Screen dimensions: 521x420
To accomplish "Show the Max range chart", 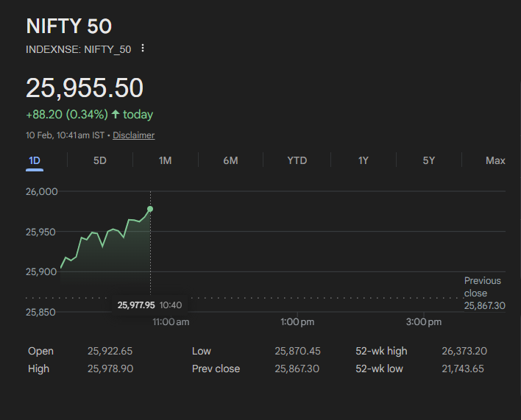I will point(495,160).
